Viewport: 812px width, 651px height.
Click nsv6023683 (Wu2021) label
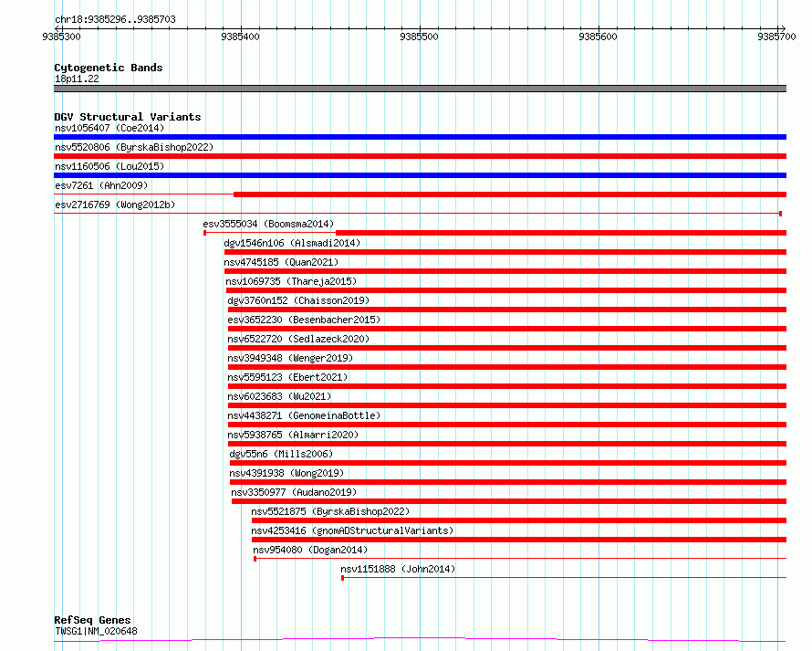pyautogui.click(x=279, y=396)
